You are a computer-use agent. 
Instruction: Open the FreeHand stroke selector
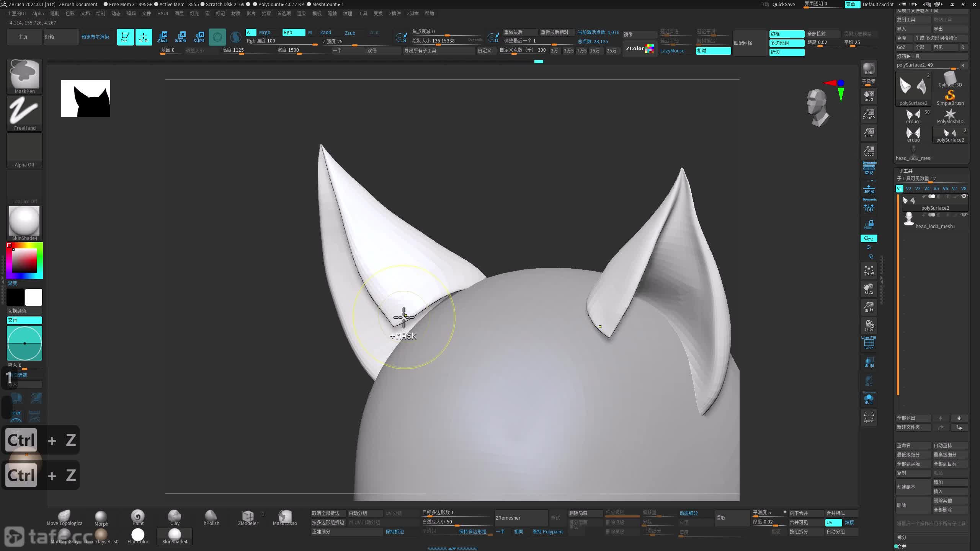[24, 113]
